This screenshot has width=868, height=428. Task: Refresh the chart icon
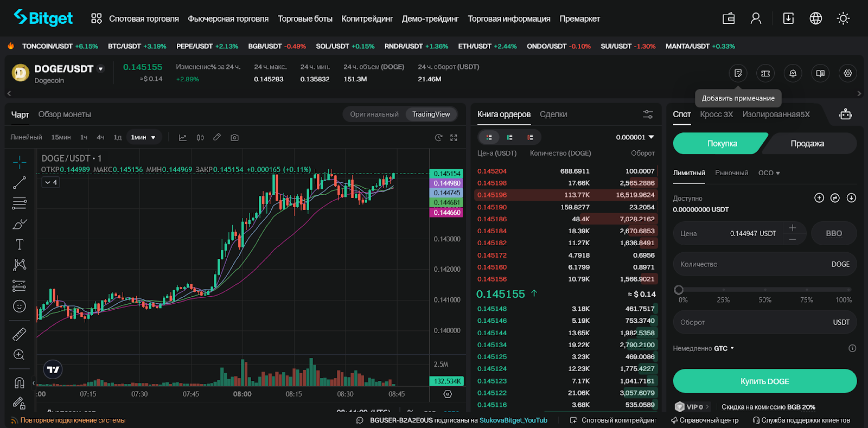point(438,138)
